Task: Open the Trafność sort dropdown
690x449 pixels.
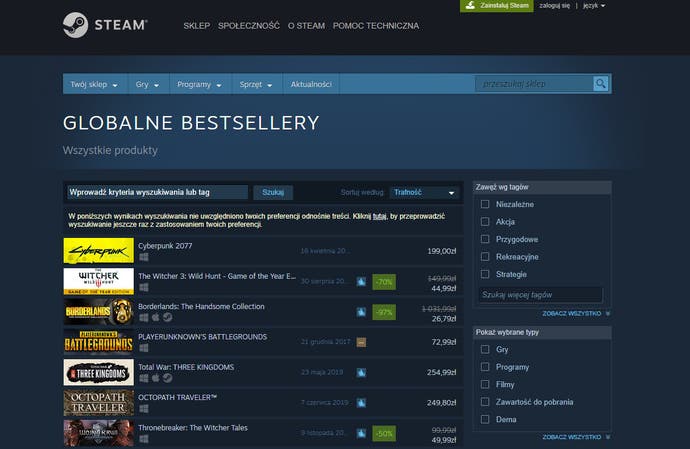Action: (x=424, y=192)
